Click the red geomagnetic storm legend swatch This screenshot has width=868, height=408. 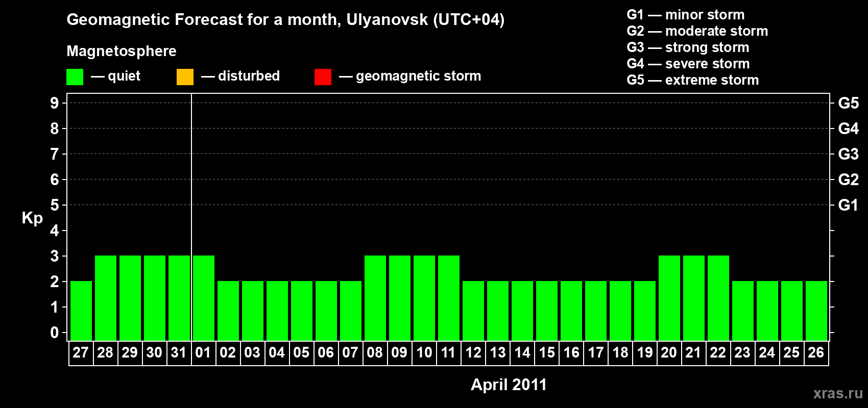click(323, 77)
